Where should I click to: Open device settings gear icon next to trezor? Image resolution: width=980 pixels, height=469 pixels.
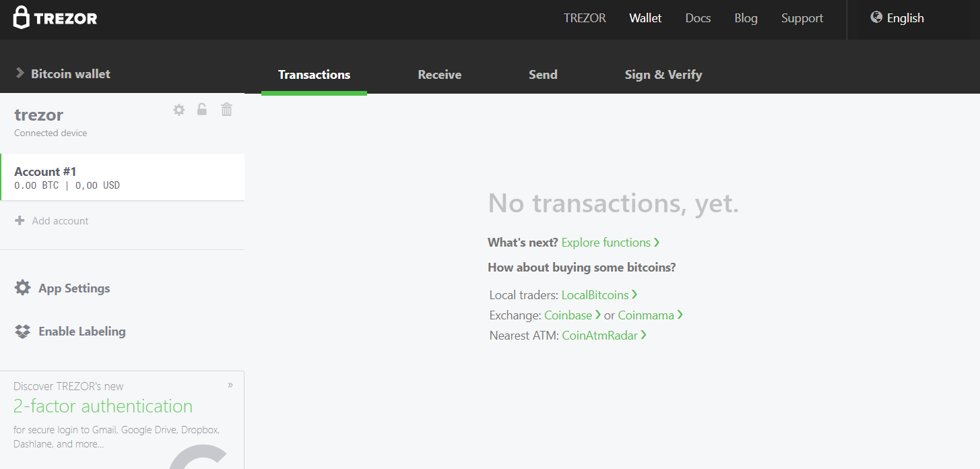(x=179, y=110)
